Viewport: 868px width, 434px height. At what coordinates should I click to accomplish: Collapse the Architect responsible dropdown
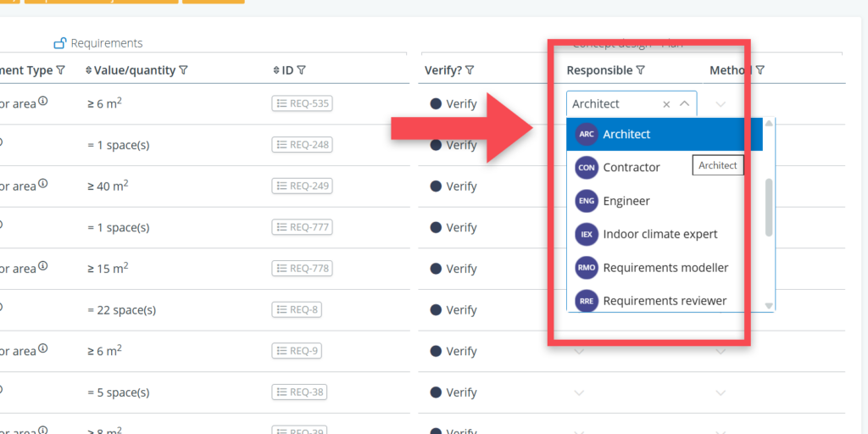(x=685, y=104)
